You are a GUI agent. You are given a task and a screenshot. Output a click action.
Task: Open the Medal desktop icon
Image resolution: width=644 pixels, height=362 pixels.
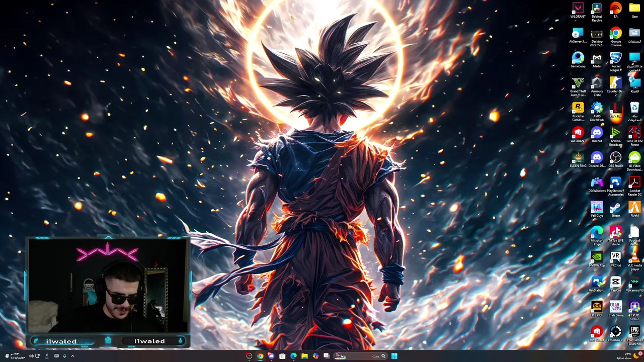coord(597,61)
